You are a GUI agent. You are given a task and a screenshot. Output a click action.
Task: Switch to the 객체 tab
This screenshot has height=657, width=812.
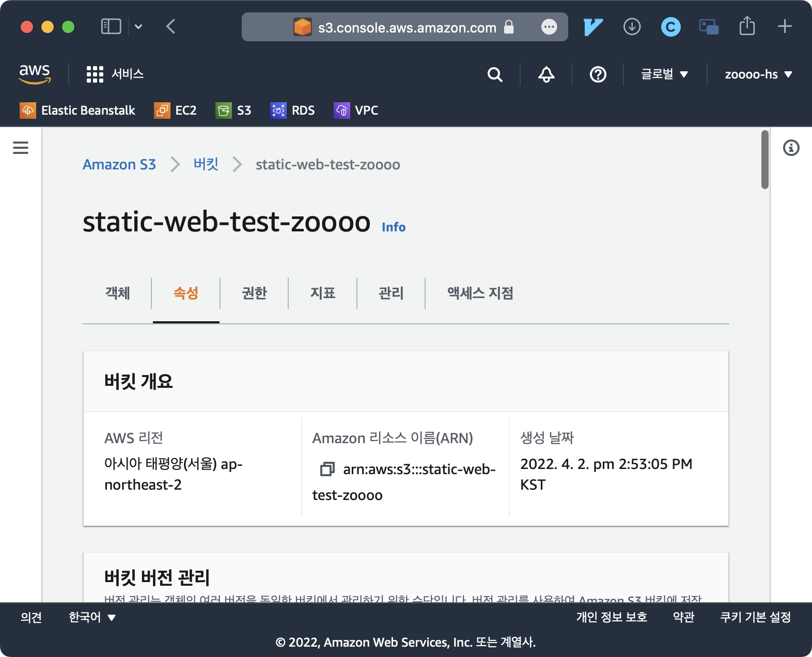[x=118, y=293]
